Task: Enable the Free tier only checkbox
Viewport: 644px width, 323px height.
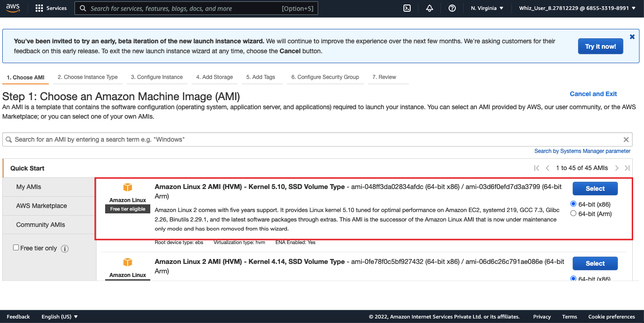Action: [x=16, y=248]
